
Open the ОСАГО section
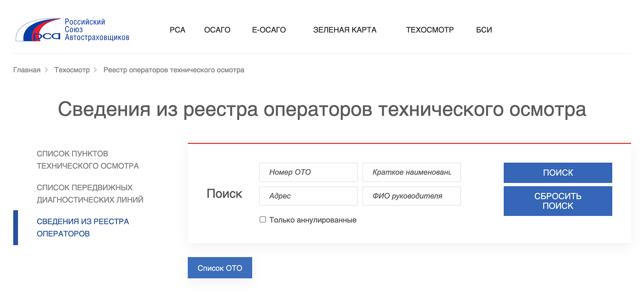pos(217,30)
